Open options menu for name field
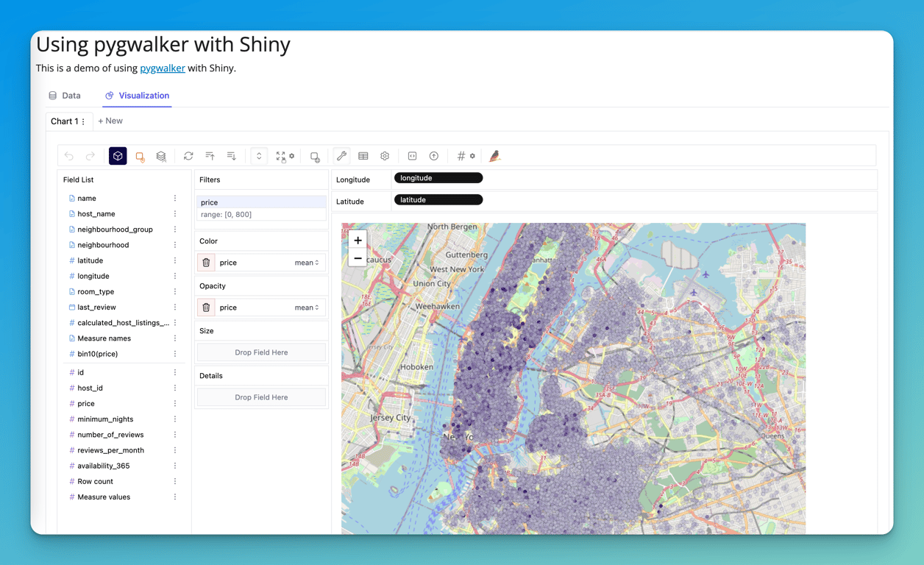Image resolution: width=924 pixels, height=565 pixels. pos(175,199)
